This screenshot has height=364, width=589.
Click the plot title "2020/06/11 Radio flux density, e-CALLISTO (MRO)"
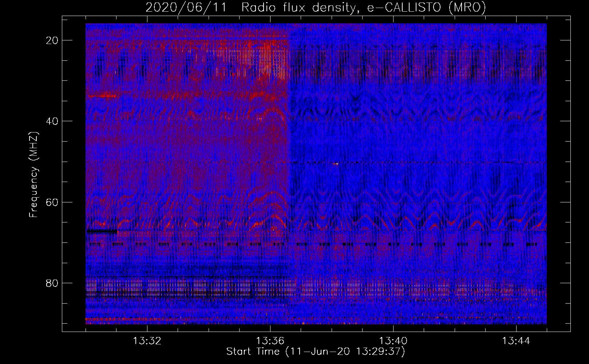pyautogui.click(x=316, y=7)
